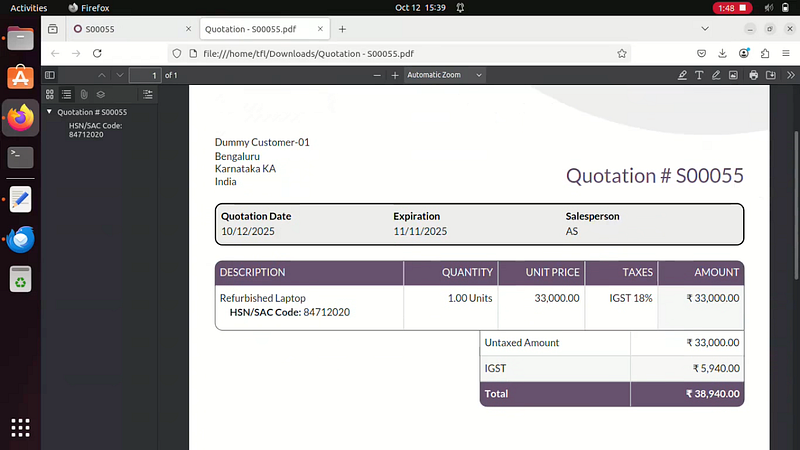Click the page number input field
The height and width of the screenshot is (450, 800).
click(x=146, y=75)
